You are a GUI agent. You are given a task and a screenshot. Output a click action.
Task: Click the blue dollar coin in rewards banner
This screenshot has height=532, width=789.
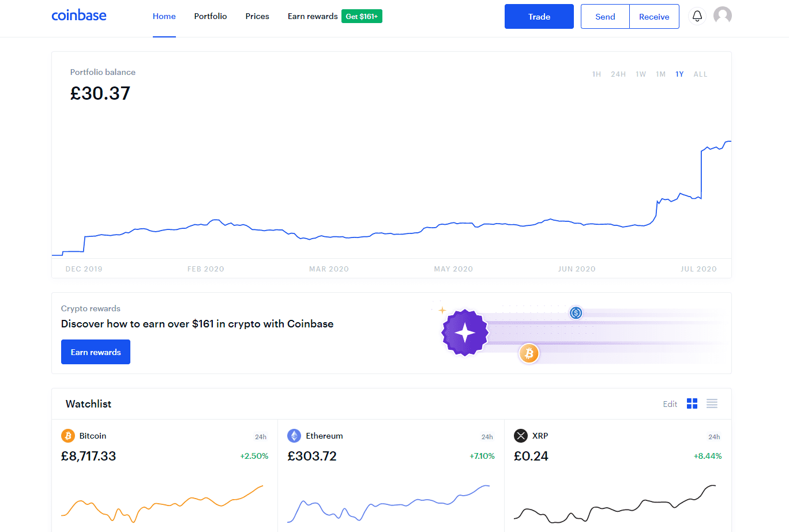576,313
